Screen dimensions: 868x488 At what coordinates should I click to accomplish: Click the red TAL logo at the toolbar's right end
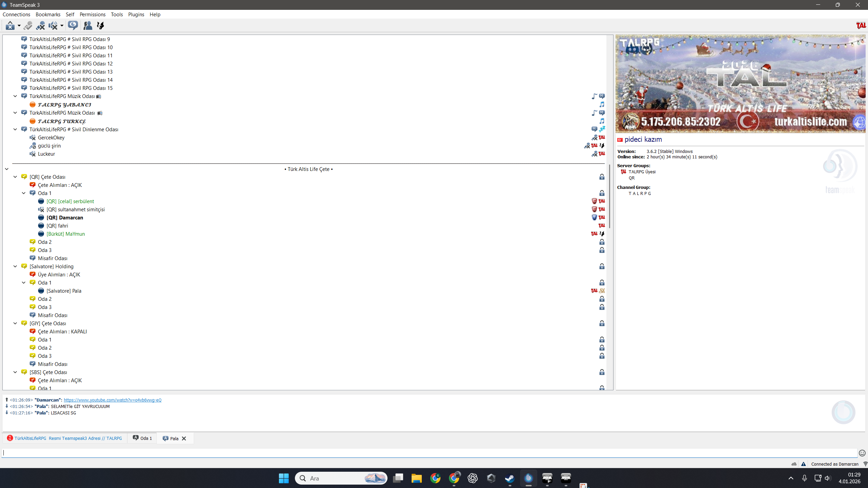861,25
